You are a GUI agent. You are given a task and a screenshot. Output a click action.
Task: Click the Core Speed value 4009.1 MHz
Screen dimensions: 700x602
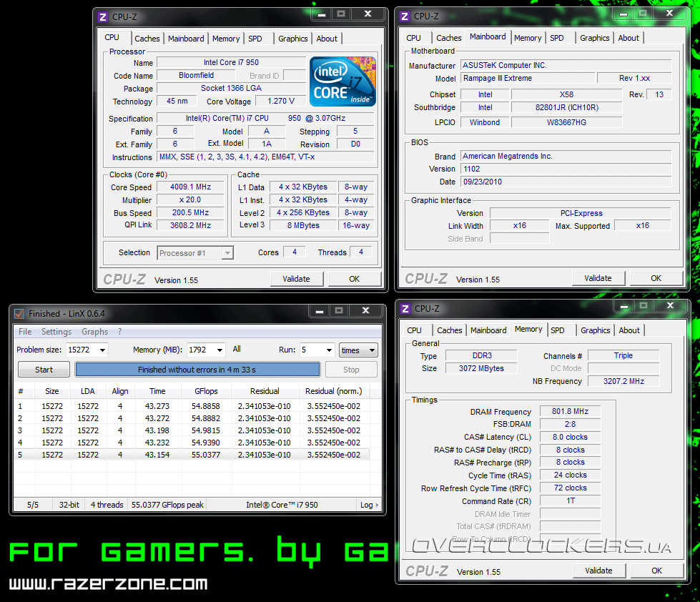[x=191, y=187]
